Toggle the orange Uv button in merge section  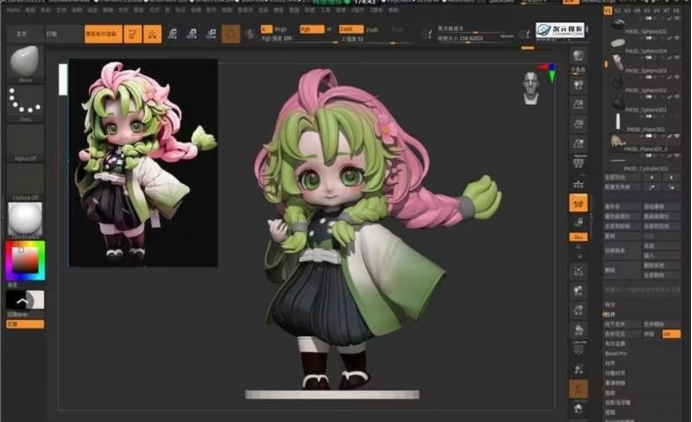click(x=671, y=334)
